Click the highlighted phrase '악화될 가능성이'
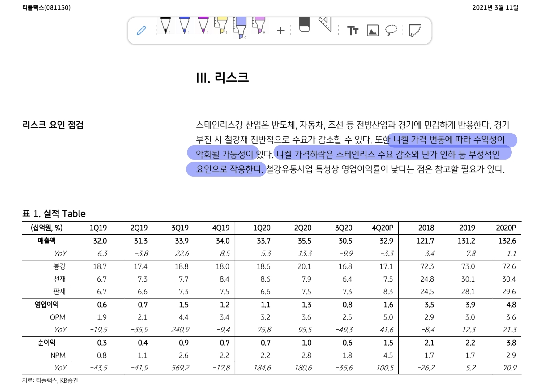The width and height of the screenshot is (535, 392). tap(225, 154)
